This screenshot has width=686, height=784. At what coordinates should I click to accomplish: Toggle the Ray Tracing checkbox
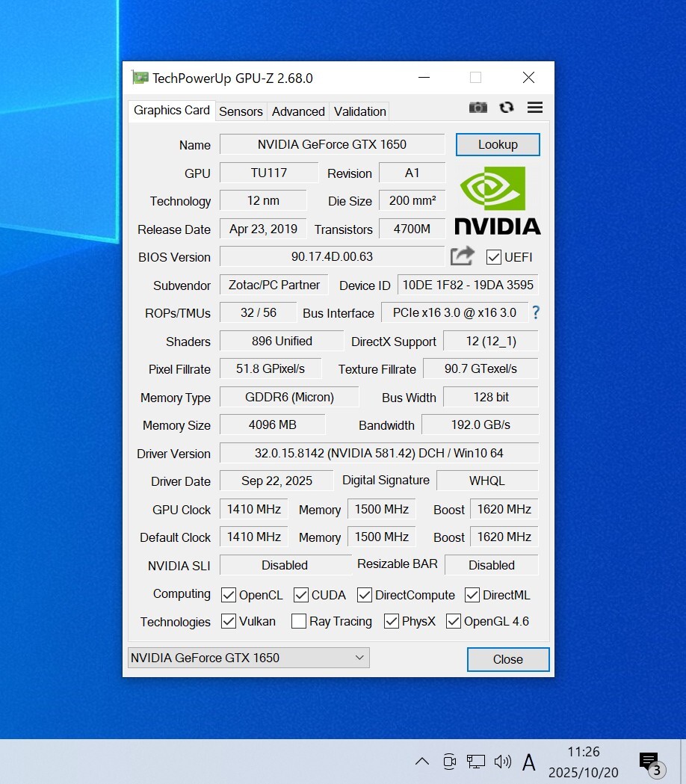(299, 621)
